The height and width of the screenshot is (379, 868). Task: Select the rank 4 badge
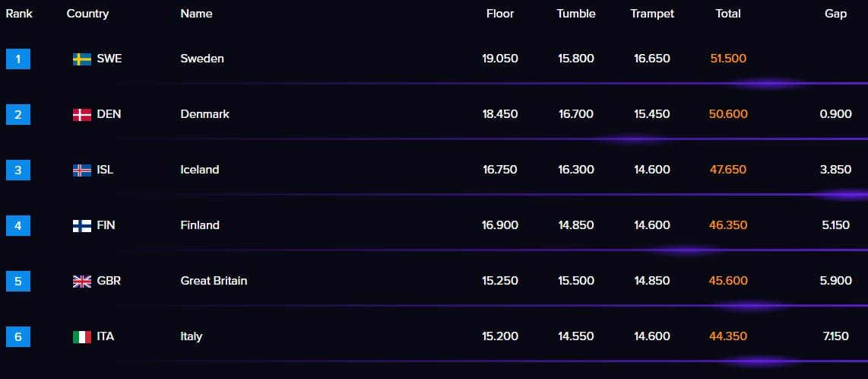coord(18,225)
